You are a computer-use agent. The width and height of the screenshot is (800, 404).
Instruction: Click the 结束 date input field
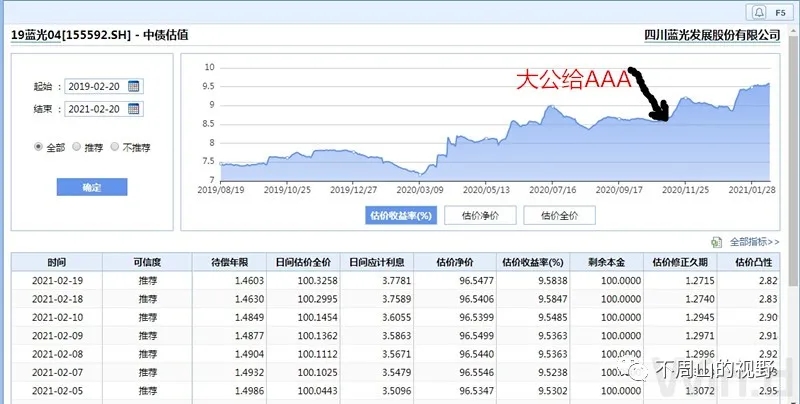104,109
